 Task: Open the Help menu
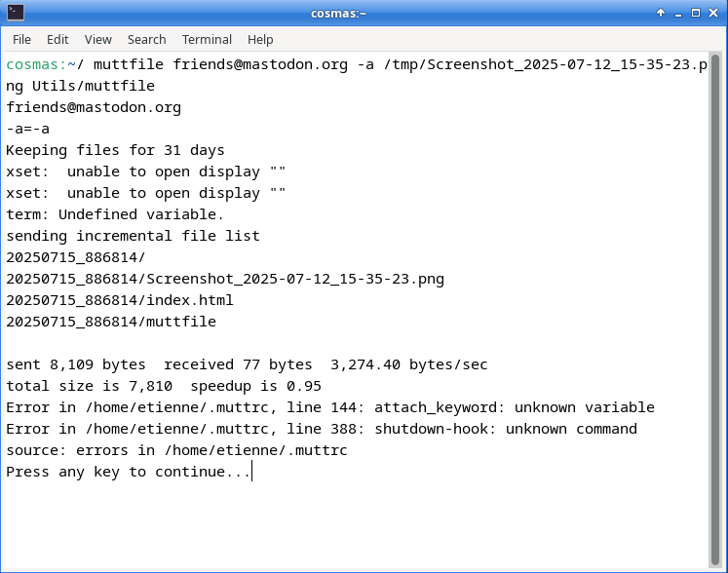point(260,40)
